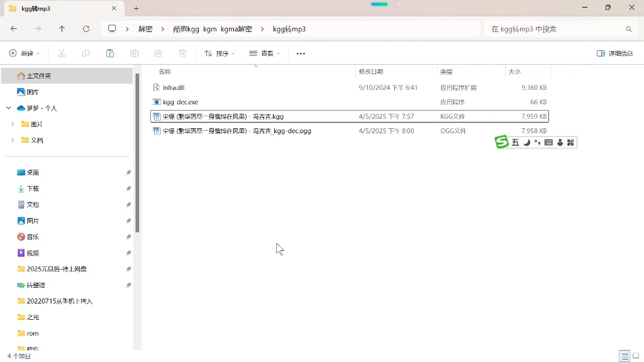This screenshot has width=644, height=362.
Task: Collapse the 梦梦 - 个人 tree node
Action: coord(9,108)
